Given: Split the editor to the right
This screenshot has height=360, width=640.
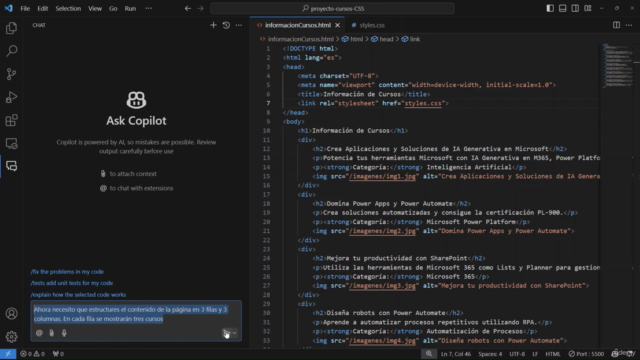Looking at the screenshot, I should [x=616, y=25].
